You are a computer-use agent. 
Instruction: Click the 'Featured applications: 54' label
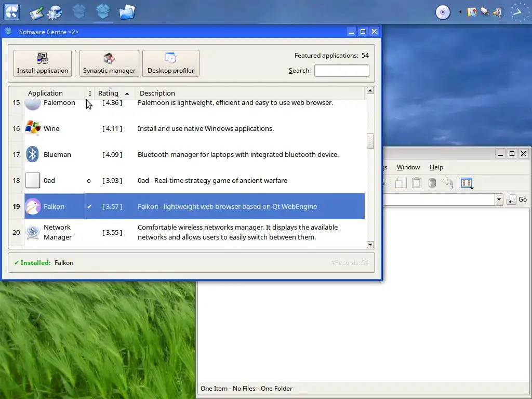[x=331, y=55]
